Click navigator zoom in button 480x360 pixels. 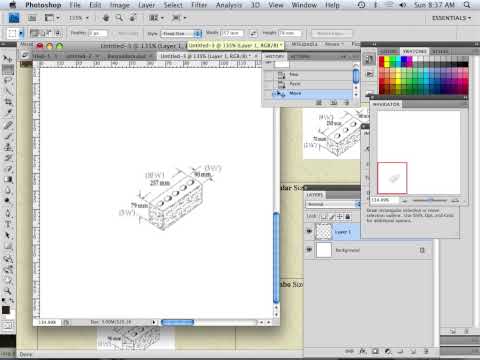click(x=455, y=200)
